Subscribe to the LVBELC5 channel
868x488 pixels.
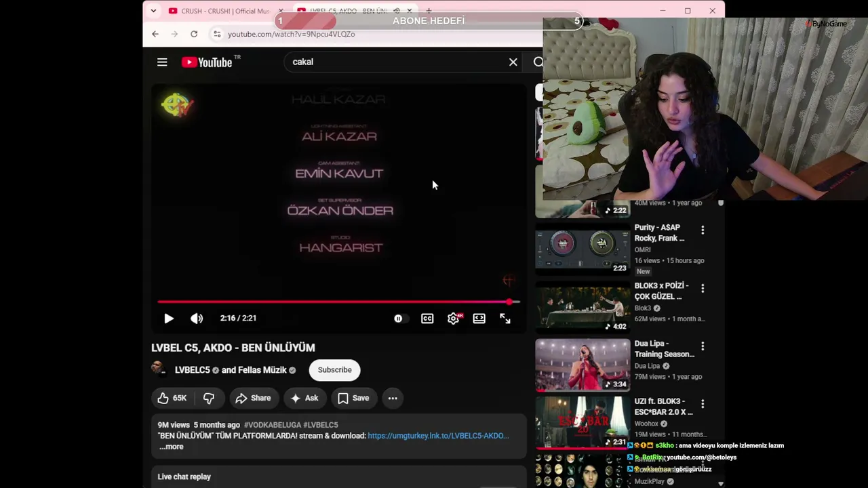(335, 370)
